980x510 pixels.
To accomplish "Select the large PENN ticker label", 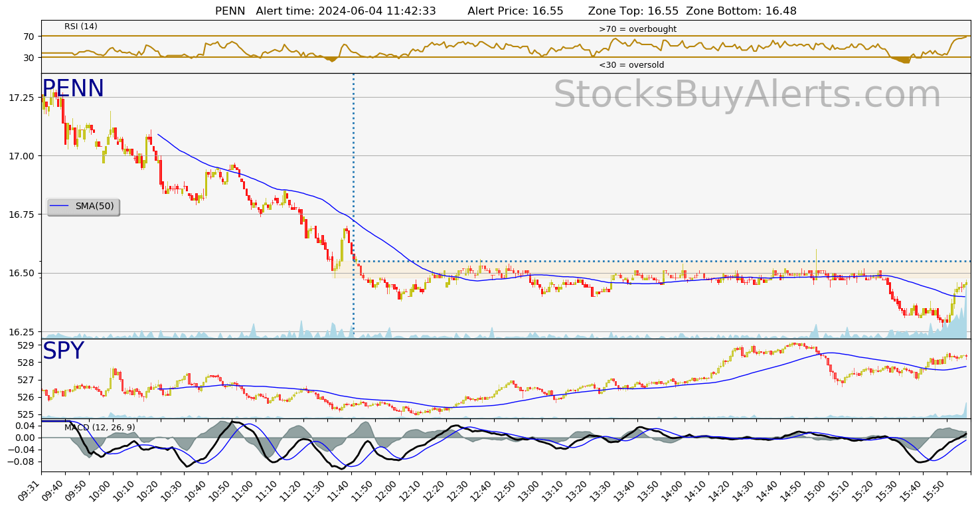I will point(73,89).
